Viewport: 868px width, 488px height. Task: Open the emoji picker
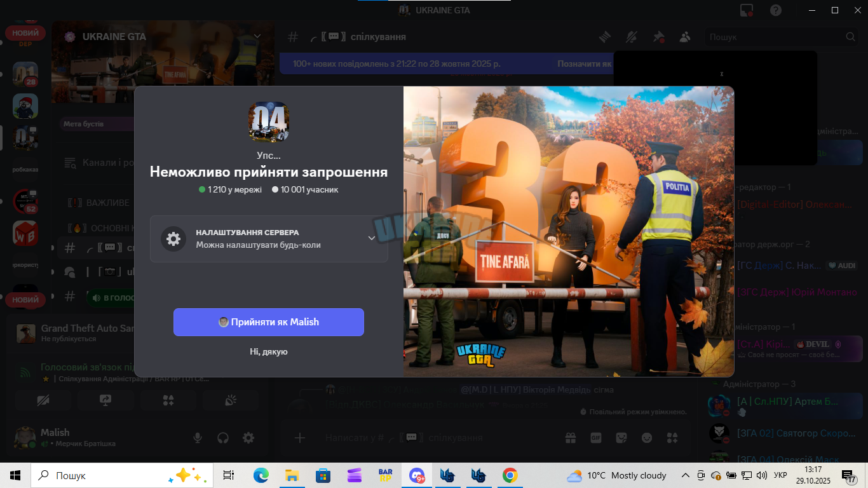pyautogui.click(x=647, y=438)
